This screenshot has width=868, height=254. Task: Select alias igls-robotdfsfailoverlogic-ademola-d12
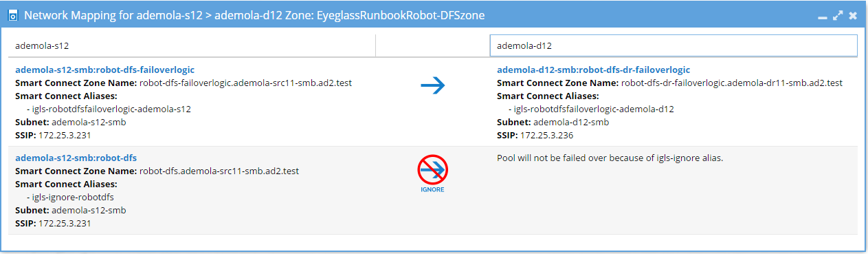[x=593, y=109]
